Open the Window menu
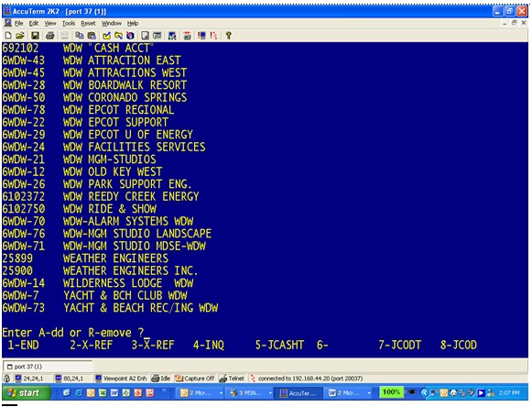The width and height of the screenshot is (532, 407). (x=112, y=23)
